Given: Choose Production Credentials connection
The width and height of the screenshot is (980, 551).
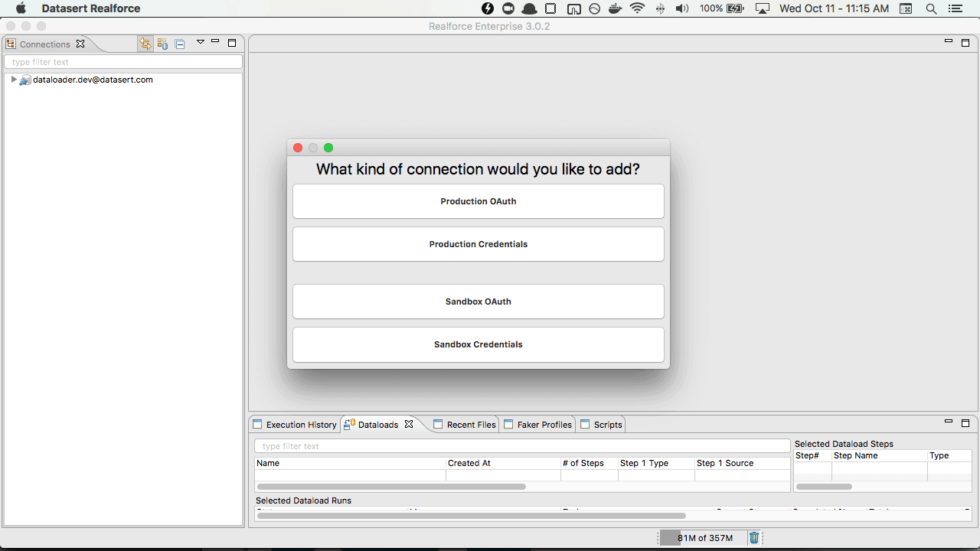Looking at the screenshot, I should pyautogui.click(x=479, y=244).
